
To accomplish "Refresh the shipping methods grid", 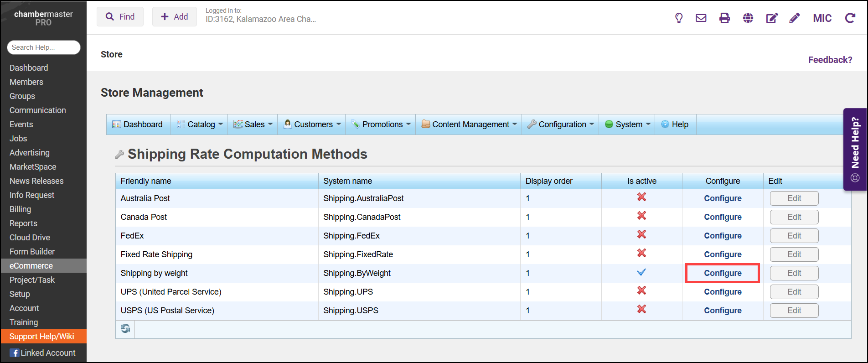I will click(x=125, y=328).
